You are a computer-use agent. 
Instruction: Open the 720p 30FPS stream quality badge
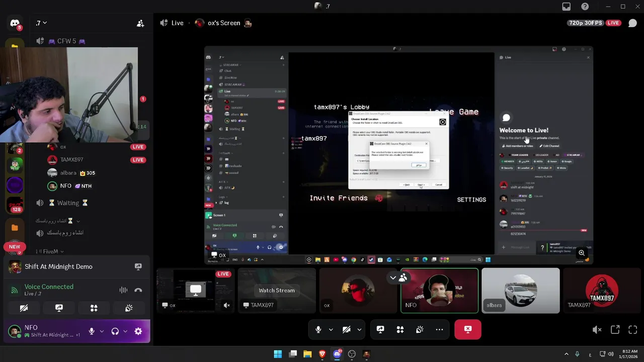click(586, 23)
